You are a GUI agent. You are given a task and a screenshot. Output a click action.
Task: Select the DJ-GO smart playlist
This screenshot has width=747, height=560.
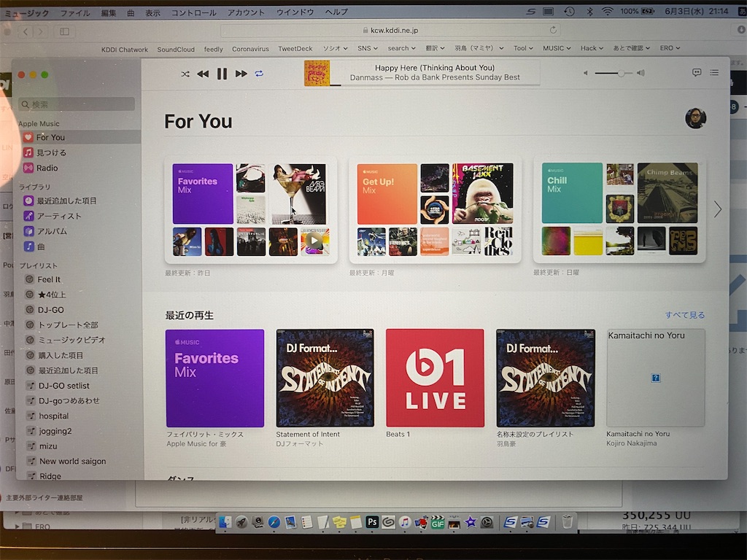tap(50, 310)
